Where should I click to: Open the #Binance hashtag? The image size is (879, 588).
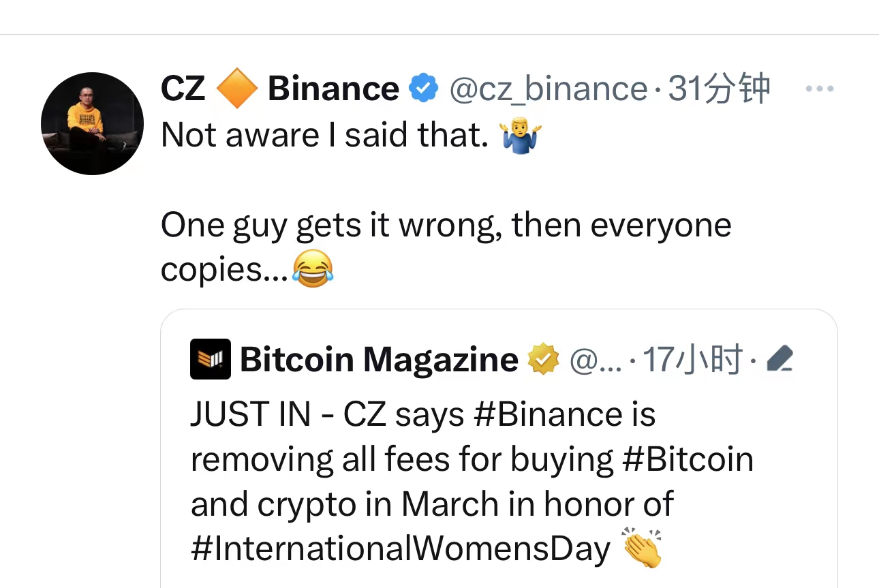click(x=547, y=415)
